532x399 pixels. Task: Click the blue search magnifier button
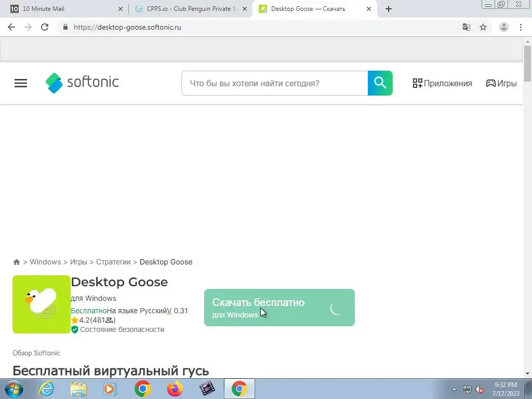[380, 83]
